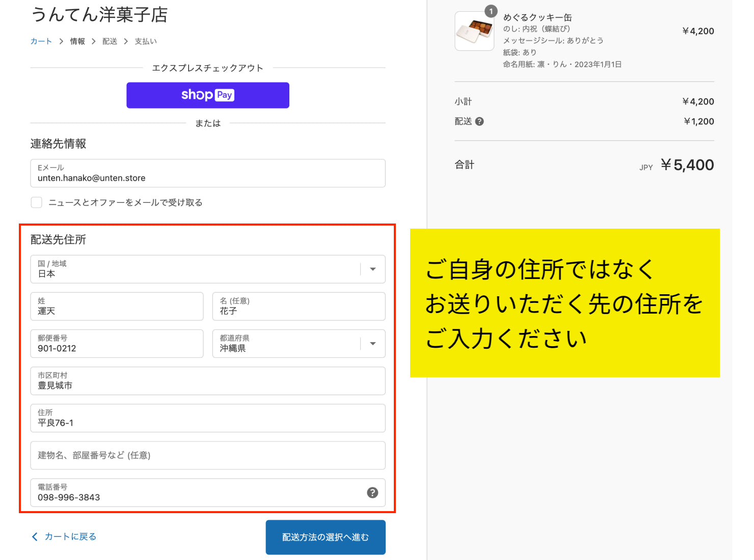Click the Shop Pay express checkout button

207,95
